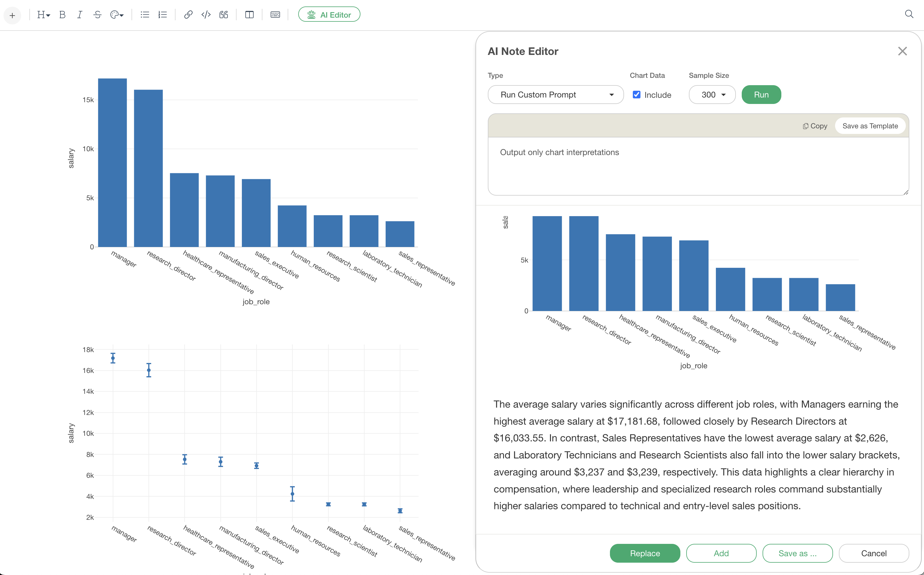The height and width of the screenshot is (575, 924).
Task: Click the Replace button
Action: (645, 553)
